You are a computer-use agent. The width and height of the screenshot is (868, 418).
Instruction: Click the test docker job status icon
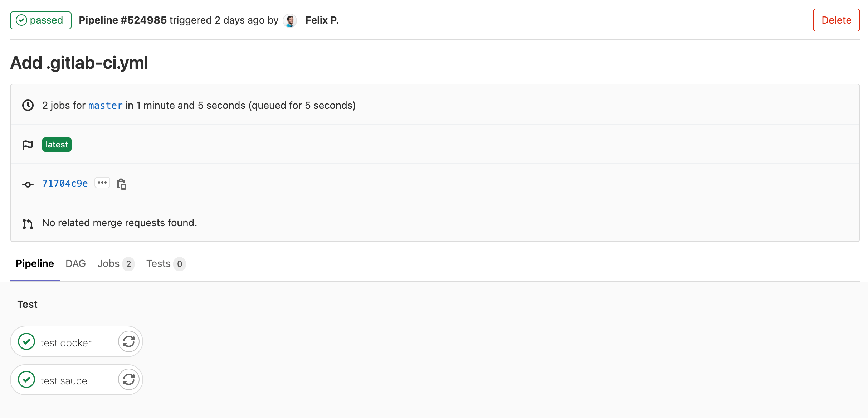click(26, 342)
